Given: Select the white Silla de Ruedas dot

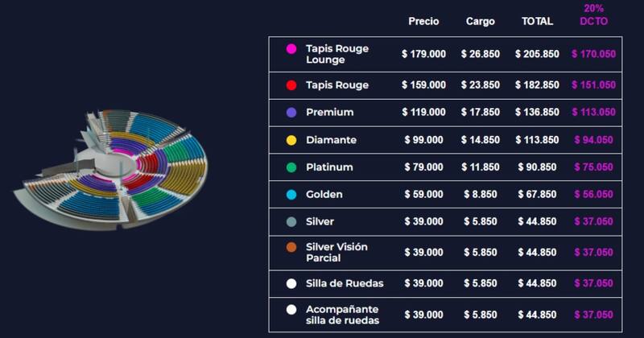Looking at the screenshot, I should [291, 283].
